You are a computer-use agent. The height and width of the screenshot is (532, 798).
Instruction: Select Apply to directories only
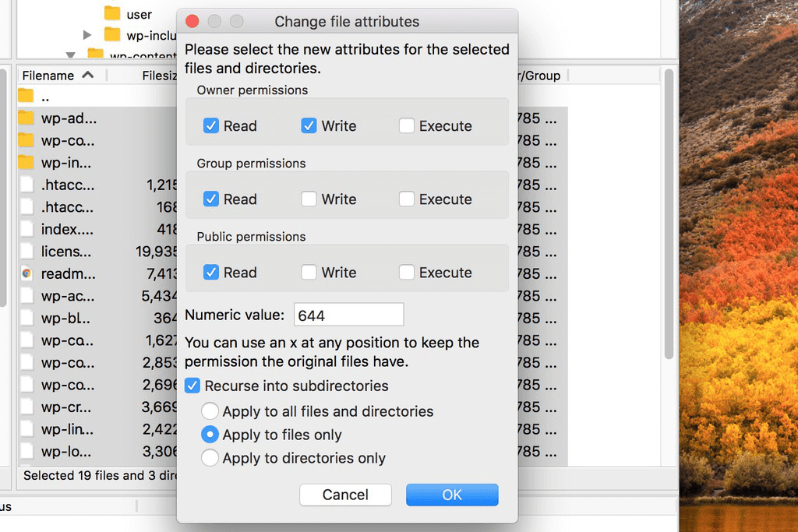click(210, 458)
